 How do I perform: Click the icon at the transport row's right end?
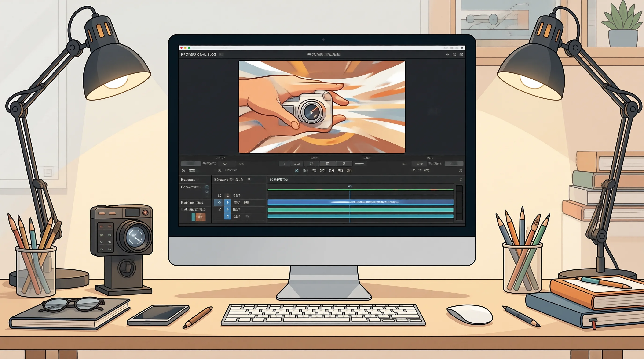coord(461,171)
